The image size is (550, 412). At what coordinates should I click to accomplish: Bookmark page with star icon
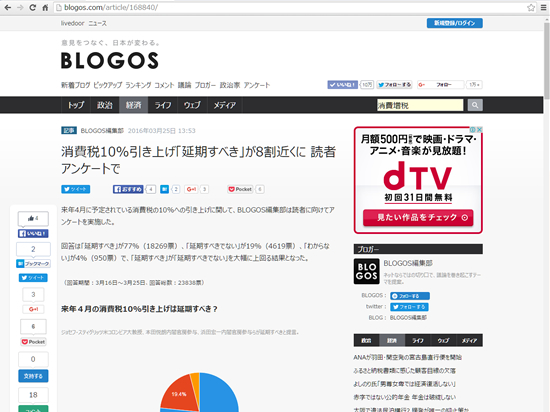click(531, 7)
